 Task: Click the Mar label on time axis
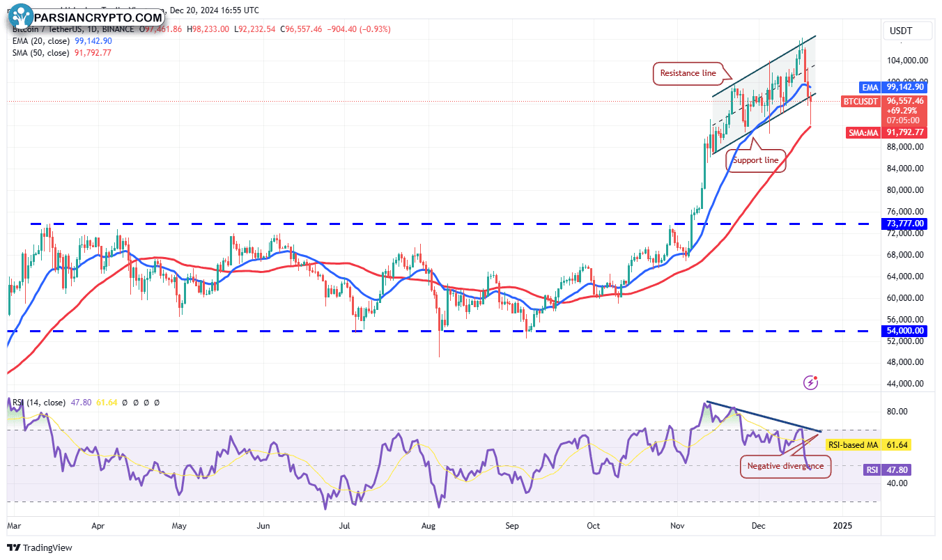15,525
